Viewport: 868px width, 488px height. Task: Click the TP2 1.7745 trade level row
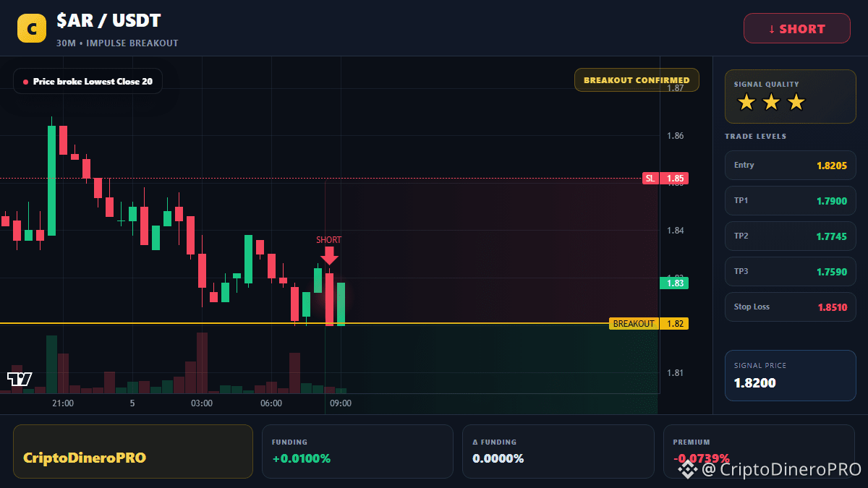pyautogui.click(x=790, y=236)
